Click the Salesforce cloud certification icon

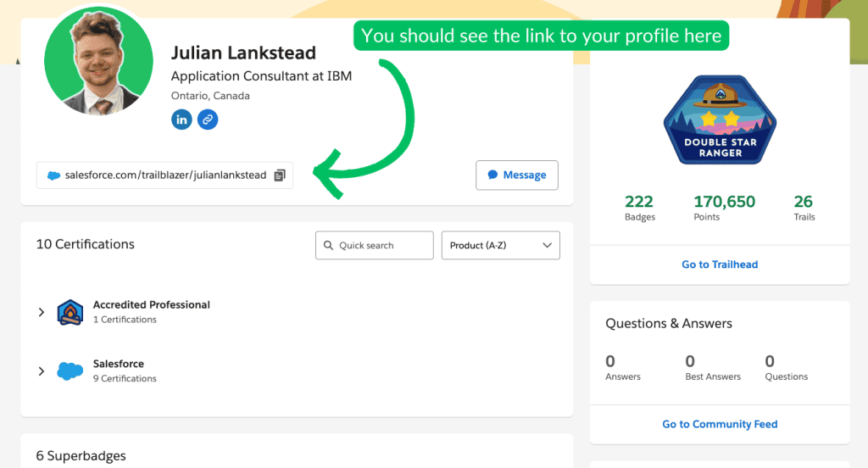[70, 371]
